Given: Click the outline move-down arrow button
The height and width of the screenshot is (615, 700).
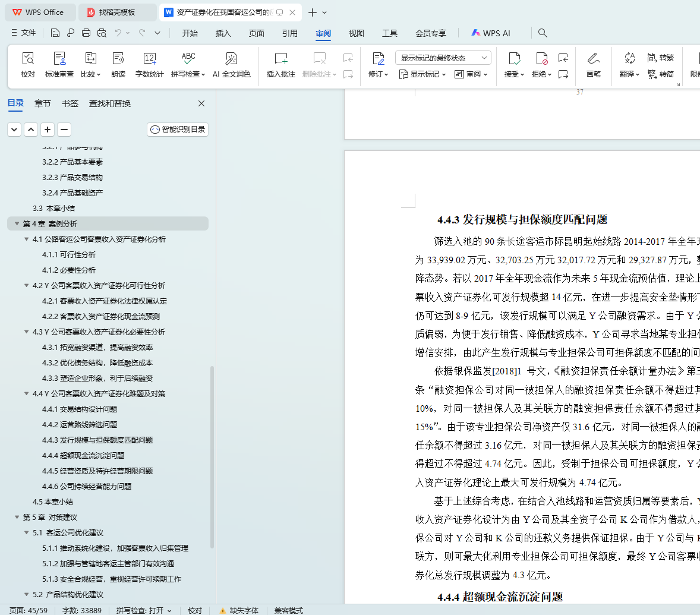Looking at the screenshot, I should [x=14, y=130].
